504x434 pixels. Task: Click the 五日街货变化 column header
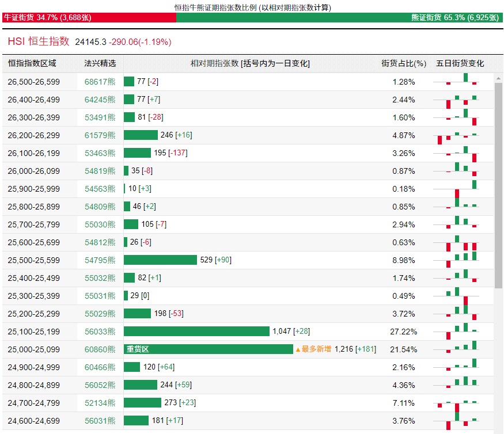click(x=460, y=63)
